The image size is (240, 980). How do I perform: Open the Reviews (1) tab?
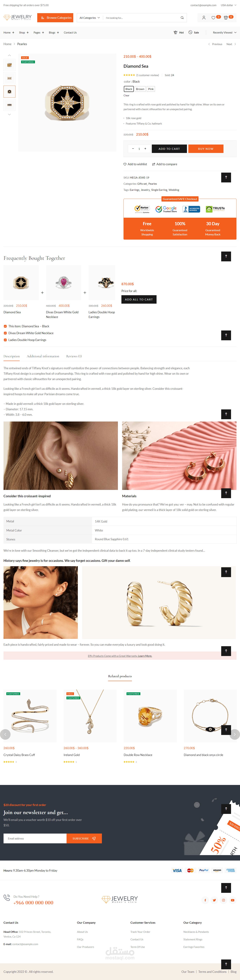coord(74,356)
